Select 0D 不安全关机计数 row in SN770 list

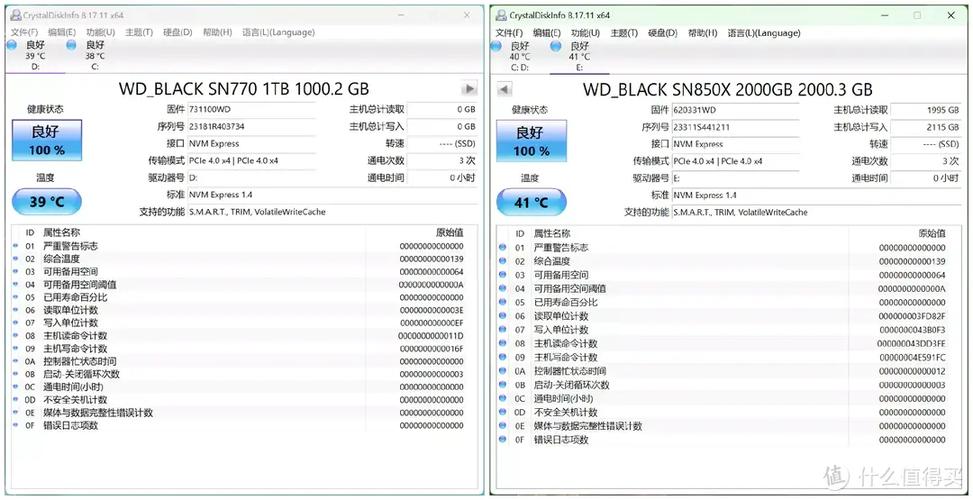[x=244, y=400]
